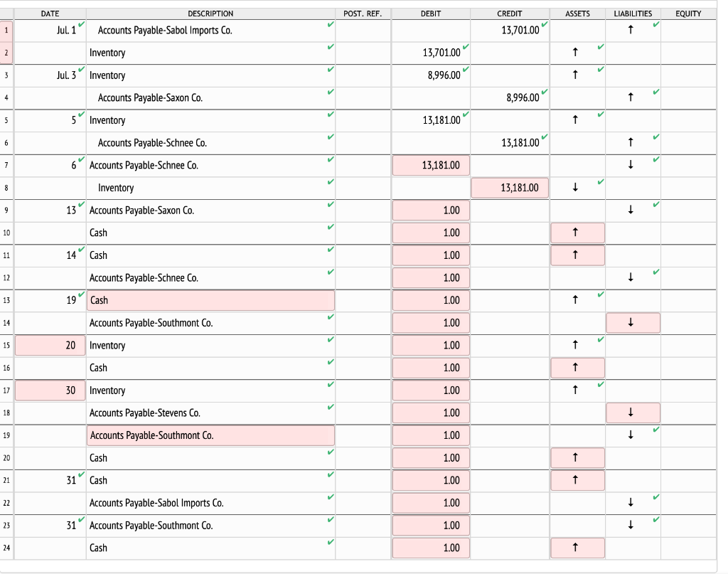Toggle the Liabilities down arrow for Accounts Payable-Southmont Co. row 14

tap(633, 322)
